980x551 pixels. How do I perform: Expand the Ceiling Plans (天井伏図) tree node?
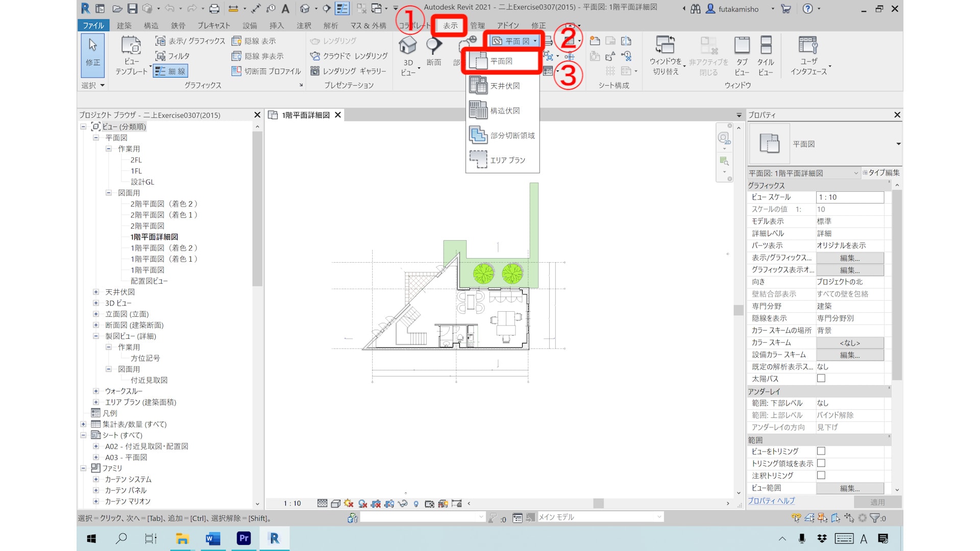(96, 292)
